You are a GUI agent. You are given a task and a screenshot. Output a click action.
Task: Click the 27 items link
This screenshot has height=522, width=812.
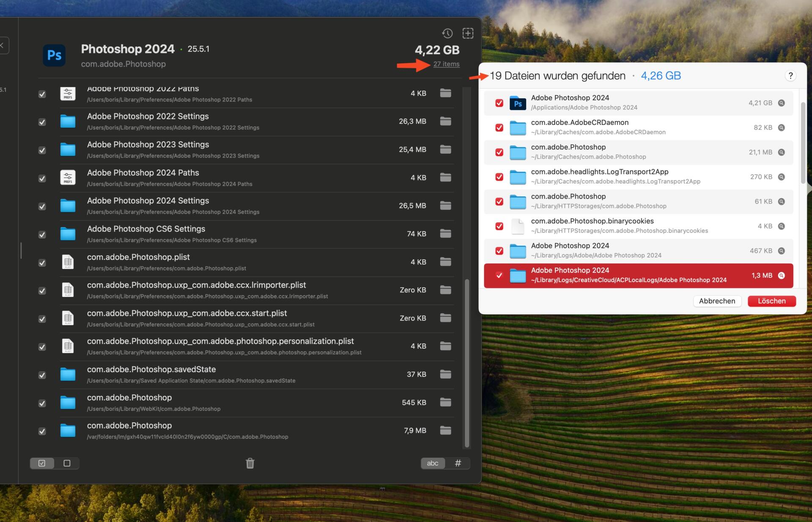[x=446, y=64]
